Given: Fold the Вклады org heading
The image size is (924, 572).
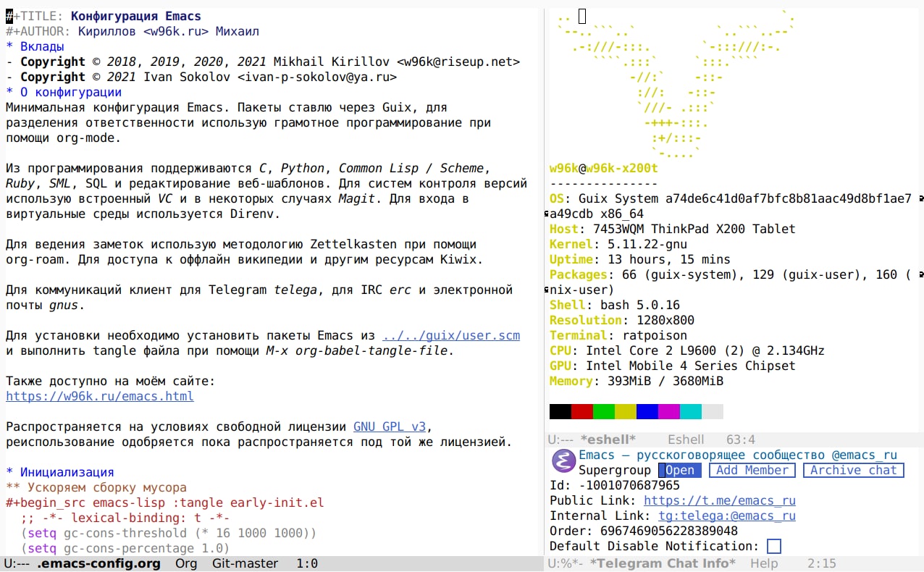Looking at the screenshot, I should point(35,46).
